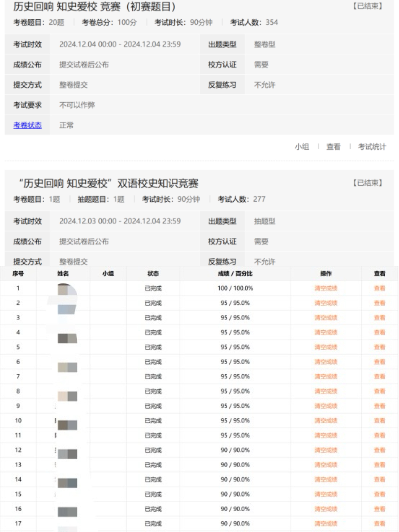
Task: Click the 考卷状态 link
Action: click(x=27, y=125)
